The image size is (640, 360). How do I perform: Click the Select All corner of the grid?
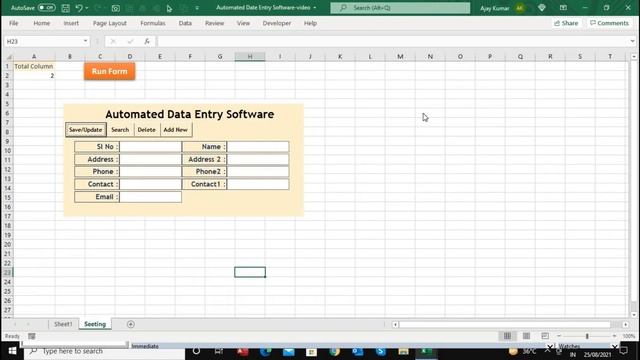[8, 57]
